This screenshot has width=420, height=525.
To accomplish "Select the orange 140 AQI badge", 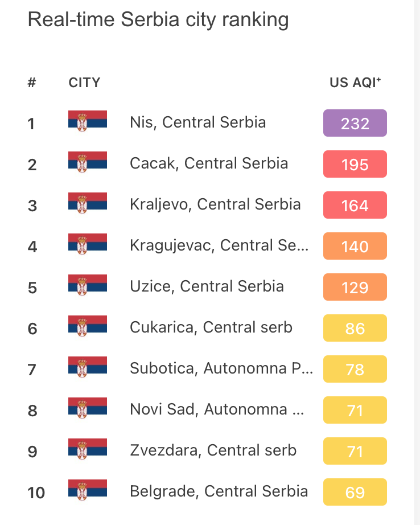I will [x=355, y=246].
